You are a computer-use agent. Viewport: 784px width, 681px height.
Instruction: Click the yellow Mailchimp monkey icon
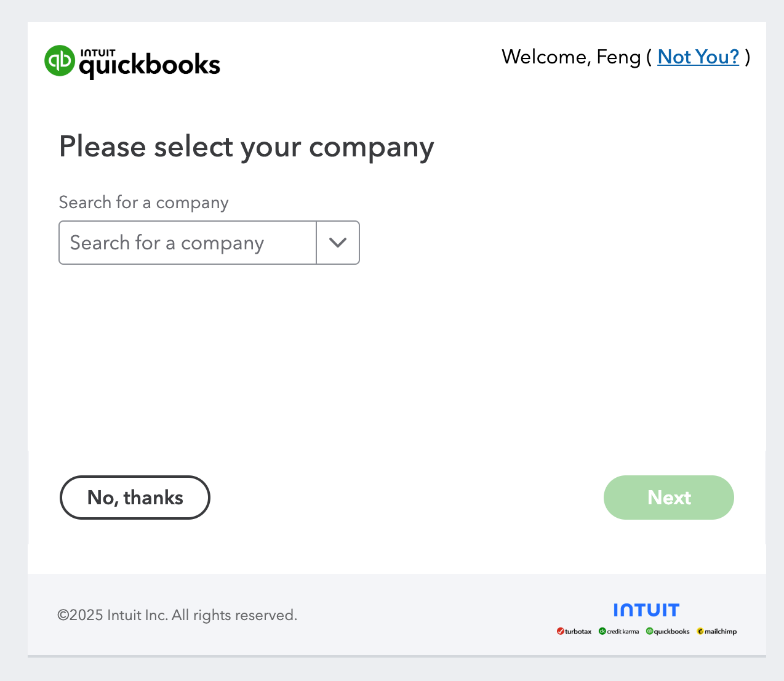pyautogui.click(x=700, y=631)
